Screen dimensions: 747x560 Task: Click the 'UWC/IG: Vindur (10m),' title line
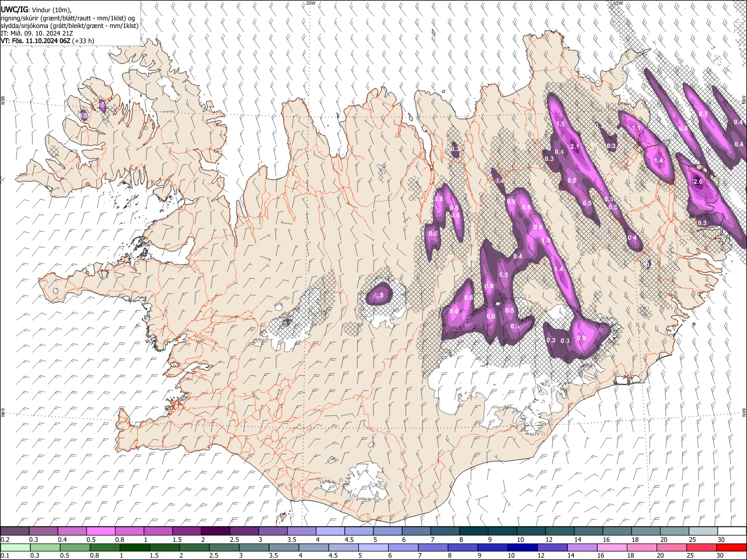point(36,10)
